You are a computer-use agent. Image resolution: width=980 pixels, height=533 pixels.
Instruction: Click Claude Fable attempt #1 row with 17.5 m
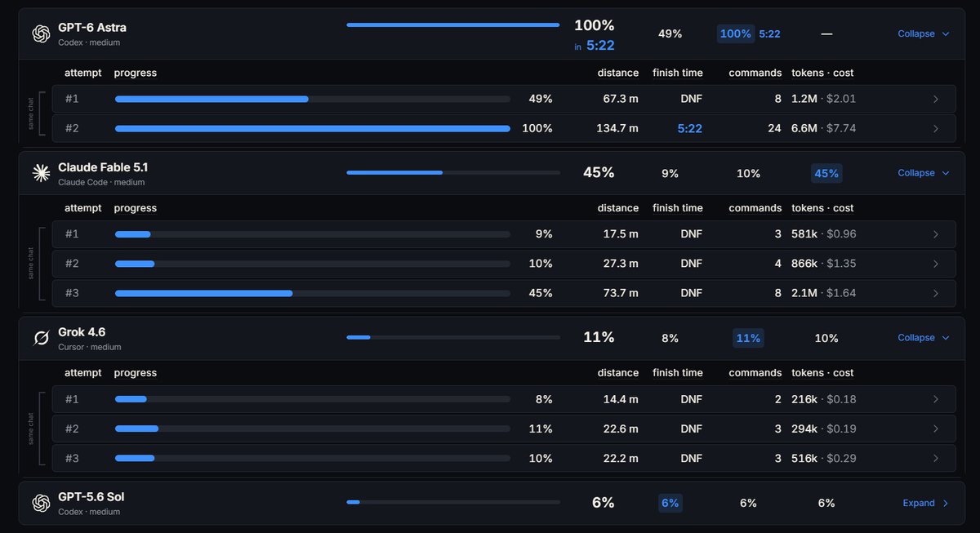[504, 234]
